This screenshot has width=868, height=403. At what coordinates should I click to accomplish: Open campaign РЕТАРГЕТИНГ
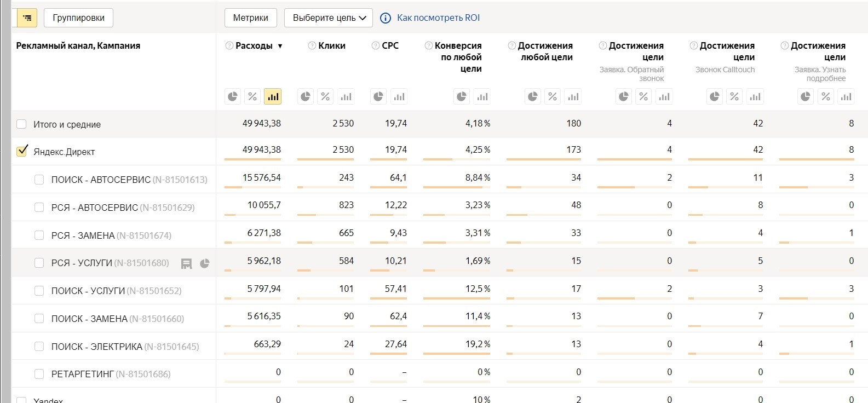111,374
